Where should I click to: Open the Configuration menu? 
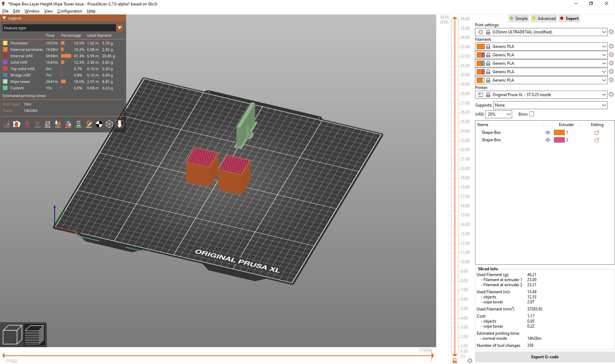point(69,11)
